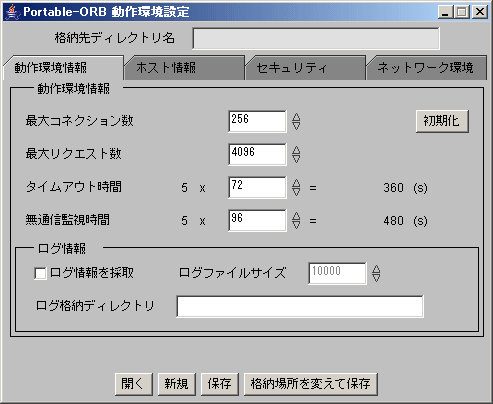The image size is (493, 404).
Task: Maximize the Portable-ORB window
Action: point(462,12)
